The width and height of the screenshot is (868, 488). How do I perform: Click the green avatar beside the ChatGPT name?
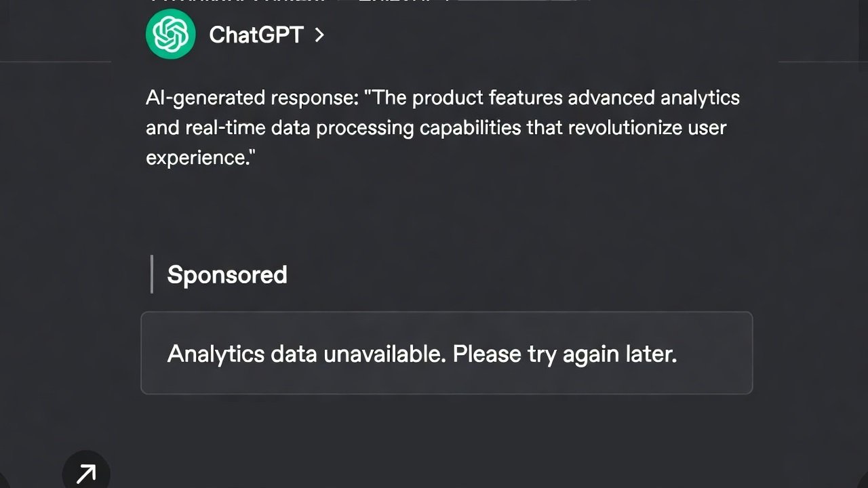(170, 34)
